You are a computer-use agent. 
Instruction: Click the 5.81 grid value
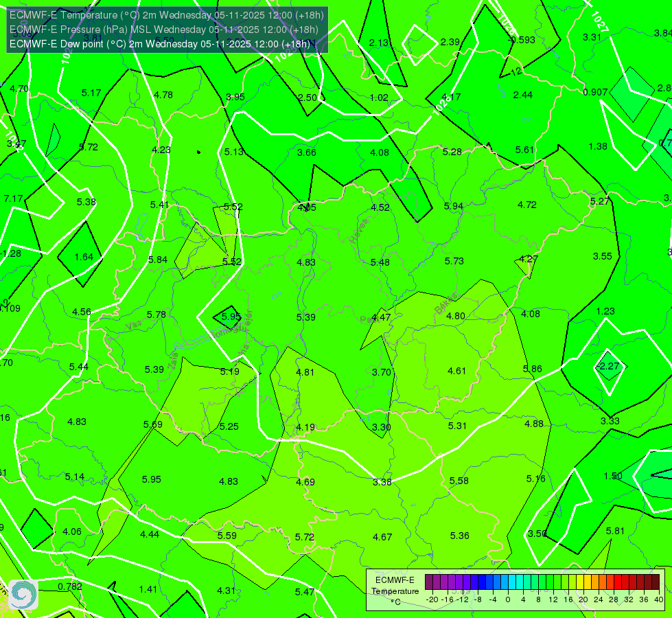tap(615, 531)
